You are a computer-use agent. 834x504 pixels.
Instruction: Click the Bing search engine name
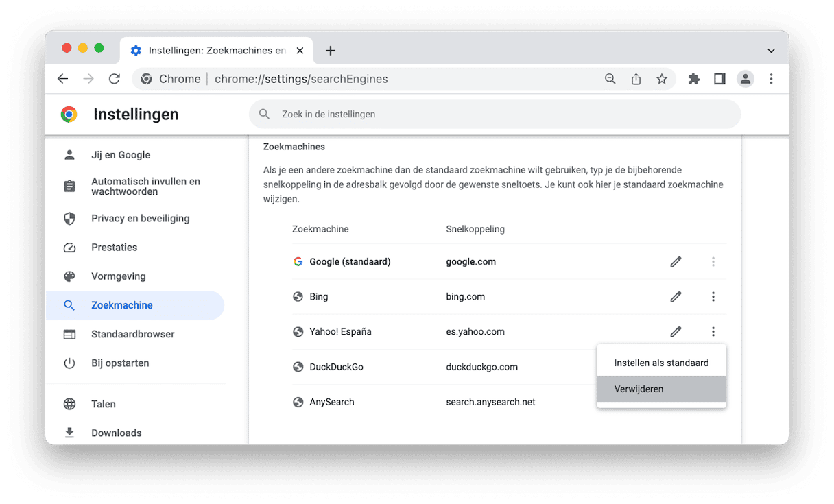click(x=318, y=297)
